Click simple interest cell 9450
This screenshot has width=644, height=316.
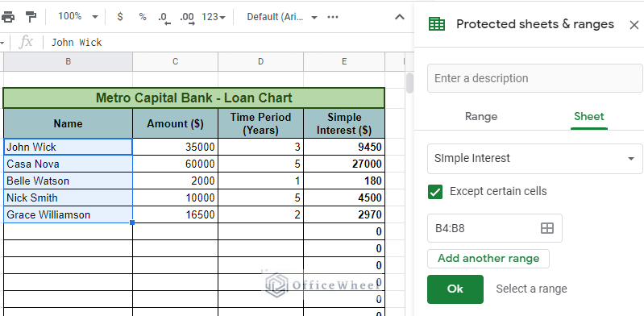tap(344, 147)
